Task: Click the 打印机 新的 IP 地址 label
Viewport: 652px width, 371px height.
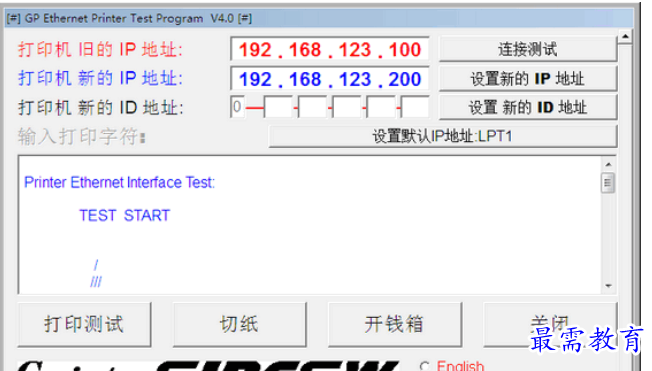Action: 100,78
